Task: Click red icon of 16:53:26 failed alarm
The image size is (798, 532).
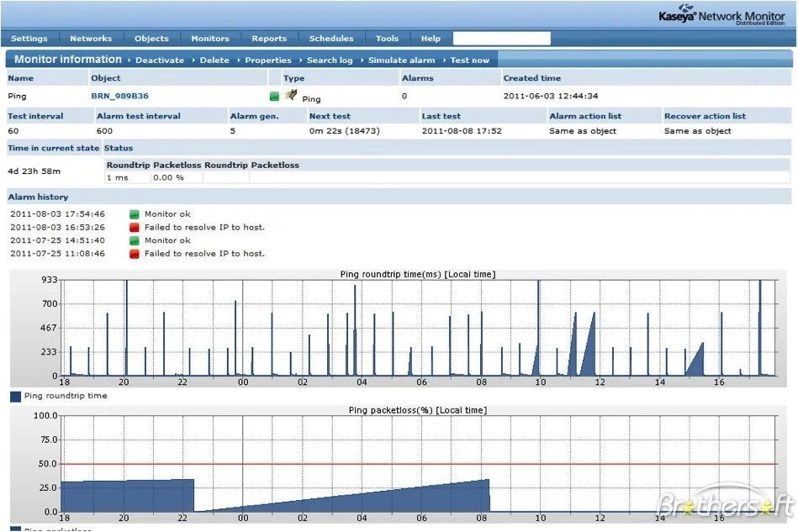Action: [x=135, y=228]
